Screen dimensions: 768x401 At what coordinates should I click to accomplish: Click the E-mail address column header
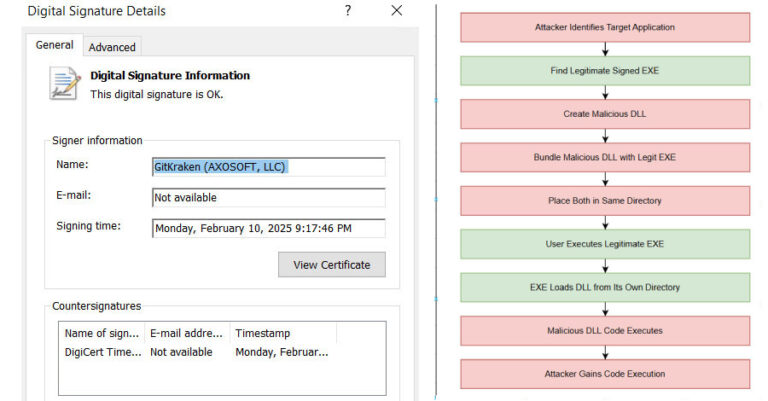[187, 333]
